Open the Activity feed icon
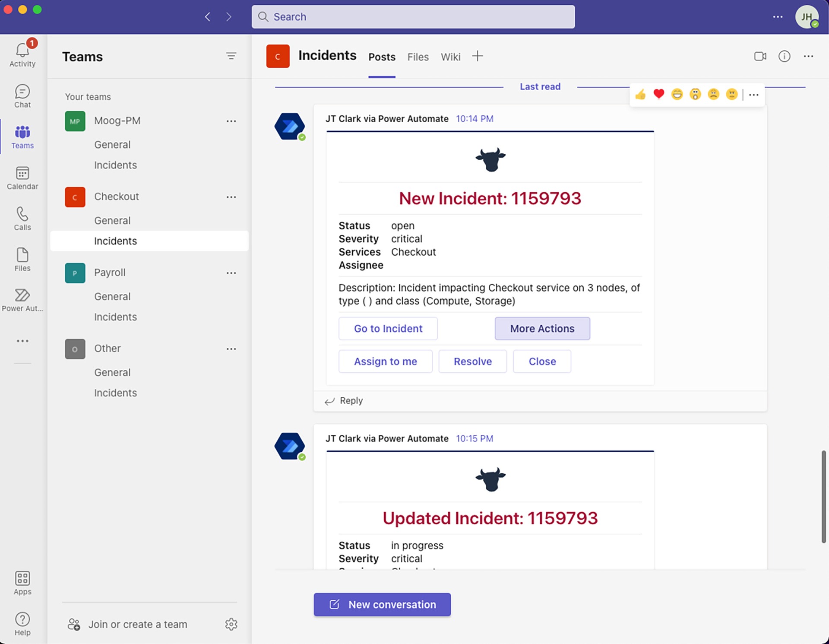 coord(22,54)
